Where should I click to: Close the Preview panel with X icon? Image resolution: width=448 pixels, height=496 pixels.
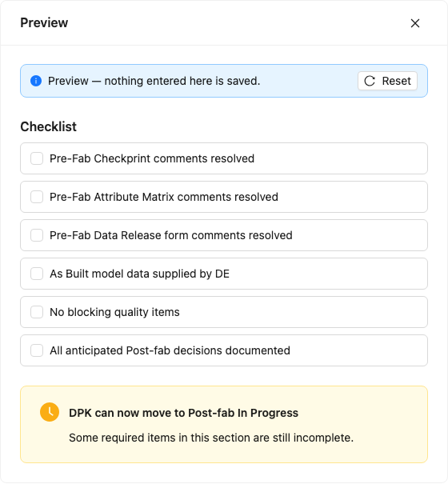(414, 23)
